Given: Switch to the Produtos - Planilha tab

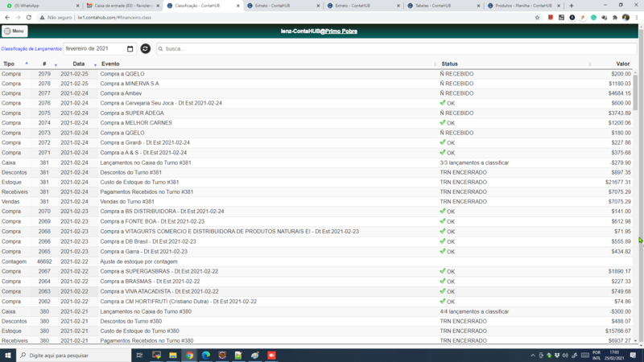Looking at the screenshot, I should (x=524, y=6).
